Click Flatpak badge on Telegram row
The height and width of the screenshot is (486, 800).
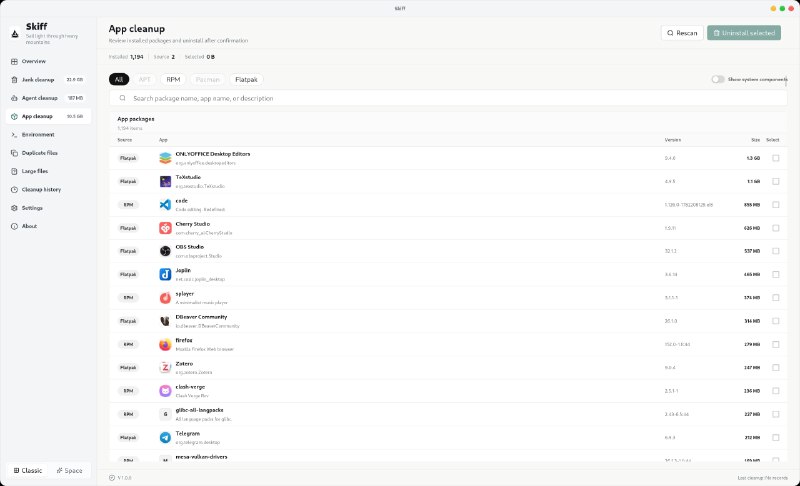[128, 438]
